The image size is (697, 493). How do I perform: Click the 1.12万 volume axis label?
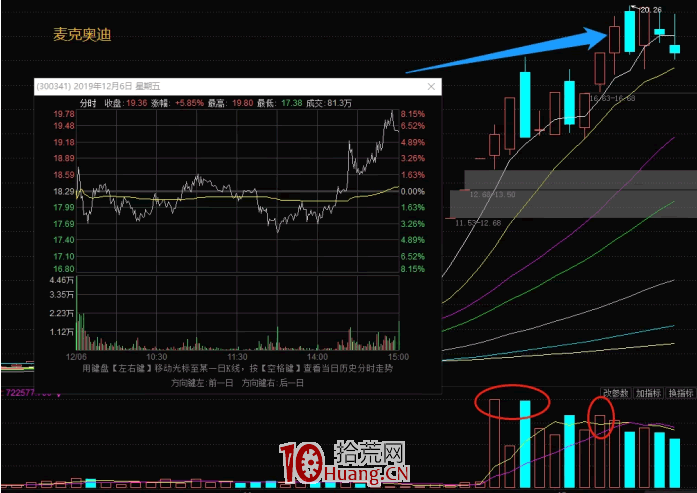pyautogui.click(x=62, y=332)
